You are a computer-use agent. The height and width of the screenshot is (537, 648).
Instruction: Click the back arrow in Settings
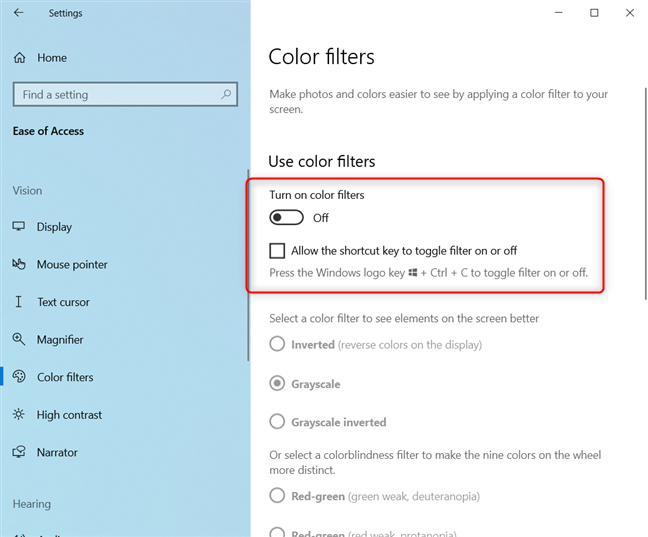(x=19, y=13)
